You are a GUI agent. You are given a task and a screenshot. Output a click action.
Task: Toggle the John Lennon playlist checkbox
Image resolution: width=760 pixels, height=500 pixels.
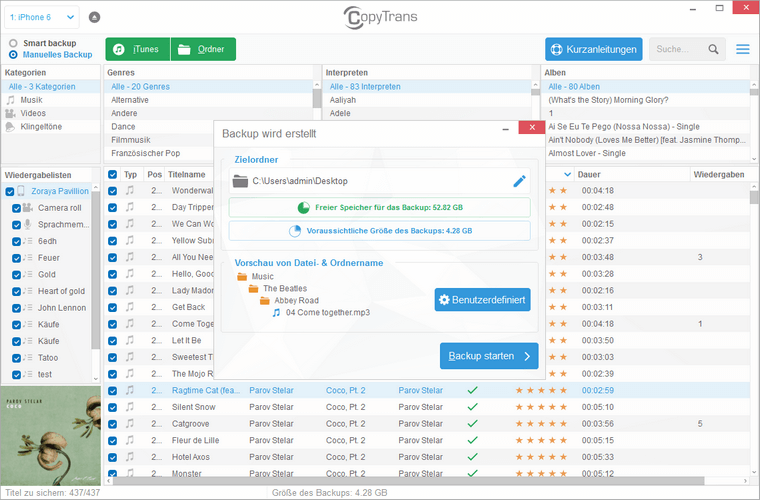[x=16, y=308]
